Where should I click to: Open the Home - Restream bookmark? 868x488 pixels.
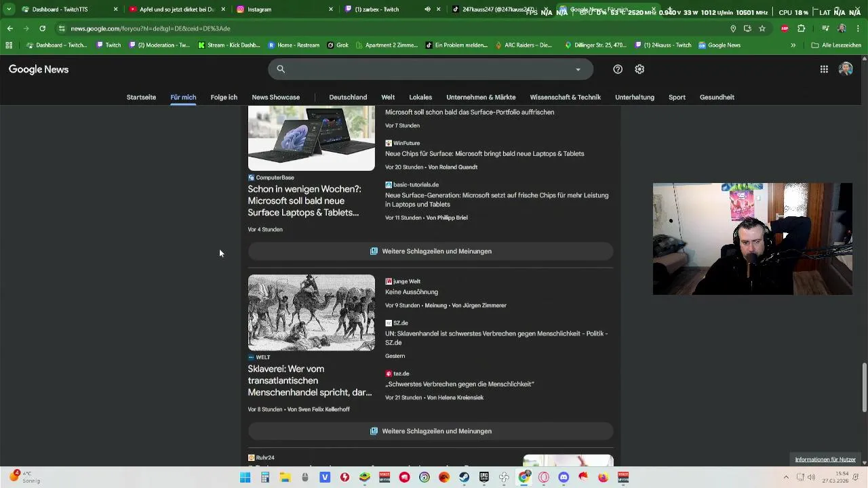point(294,45)
